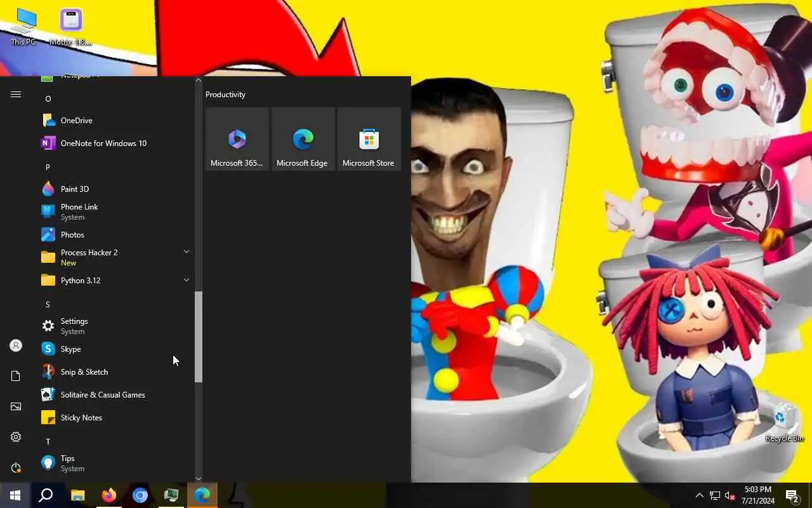Open the monitor app next to Chrome on taskbar
812x508 pixels.
[x=171, y=495]
